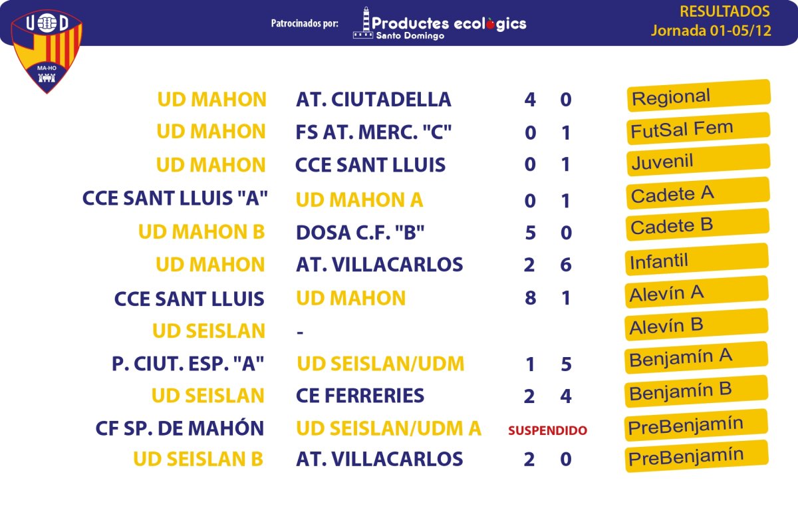The image size is (798, 532).
Task: Select the Infantil category tag
Action: [697, 259]
